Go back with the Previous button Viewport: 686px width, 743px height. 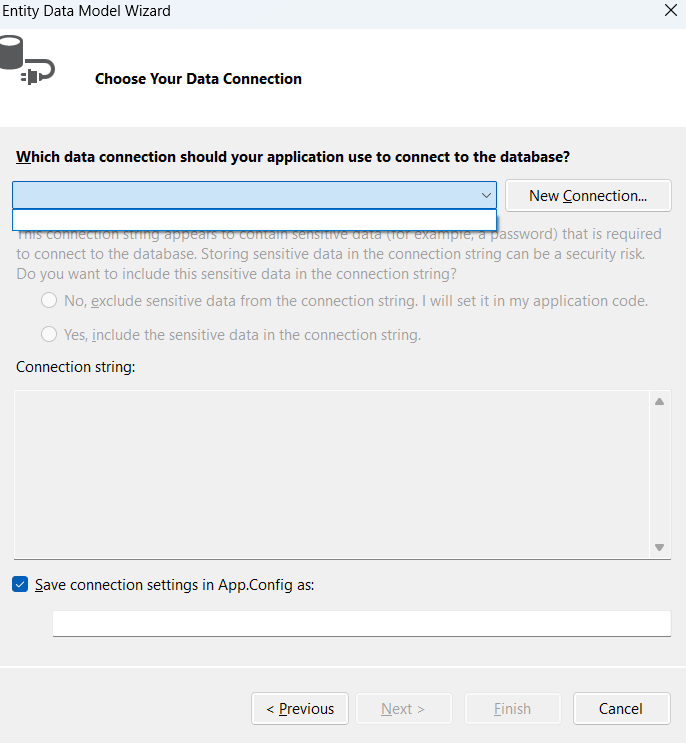coord(300,709)
